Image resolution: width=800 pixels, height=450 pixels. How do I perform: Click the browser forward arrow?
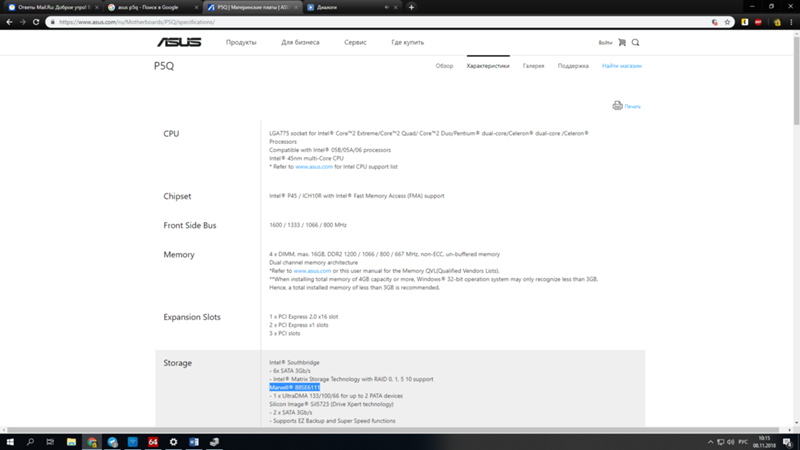tap(22, 22)
